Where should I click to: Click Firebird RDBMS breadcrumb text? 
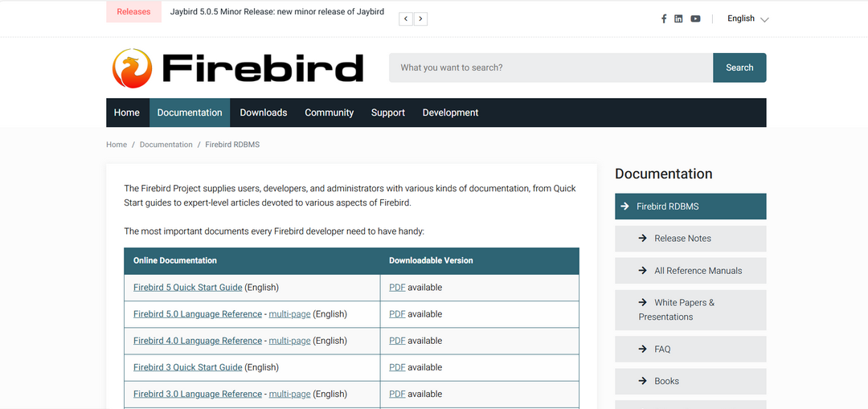tap(232, 145)
